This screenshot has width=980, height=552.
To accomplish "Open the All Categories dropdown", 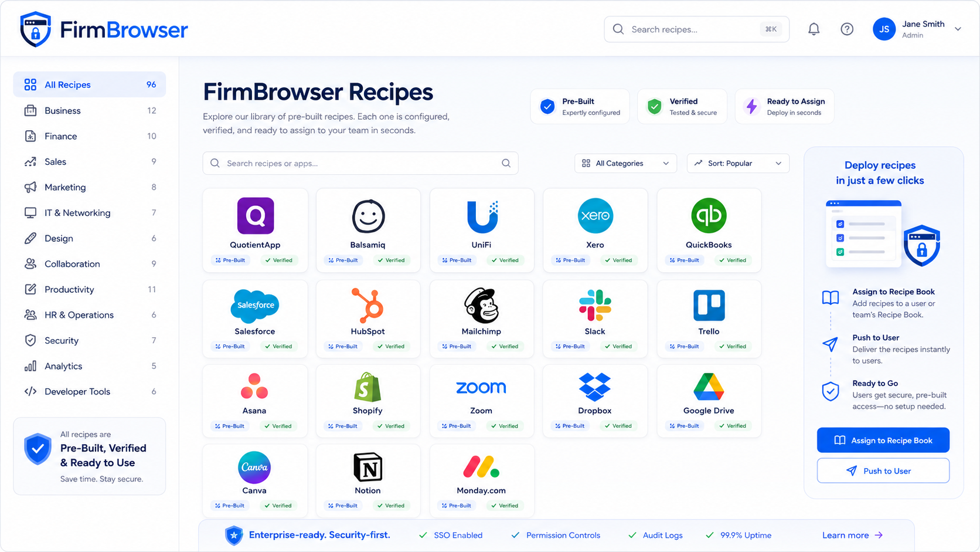I will point(625,163).
